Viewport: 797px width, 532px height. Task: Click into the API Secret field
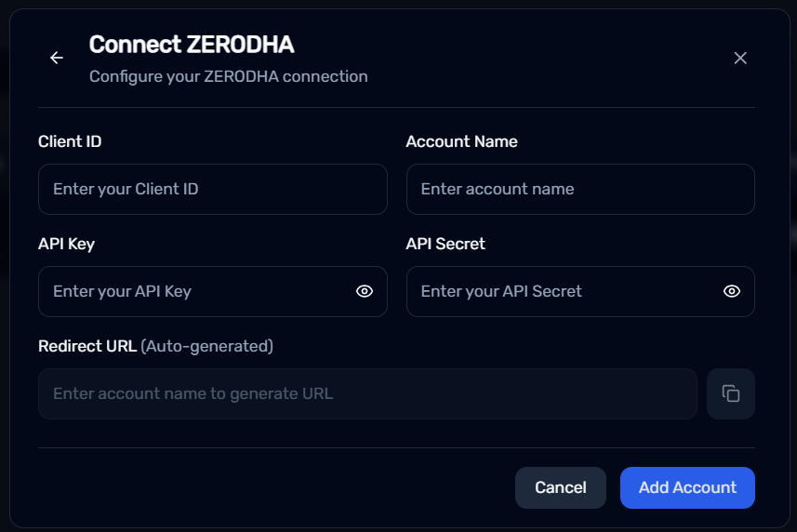point(580,292)
